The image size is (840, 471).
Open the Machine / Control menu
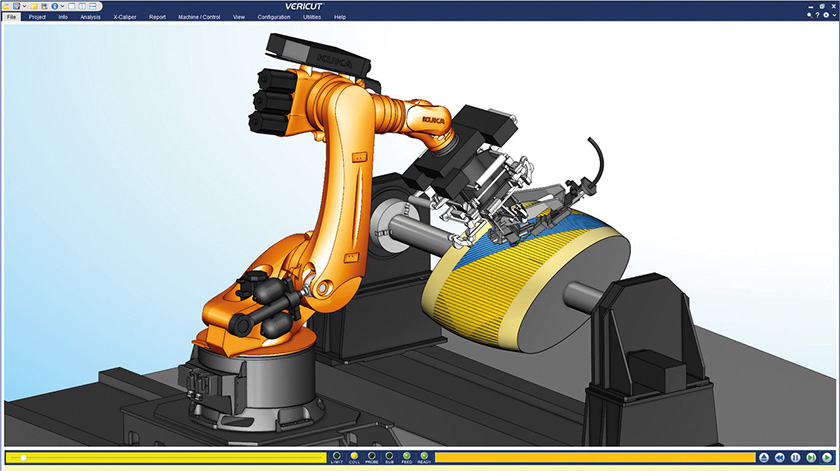(x=199, y=17)
